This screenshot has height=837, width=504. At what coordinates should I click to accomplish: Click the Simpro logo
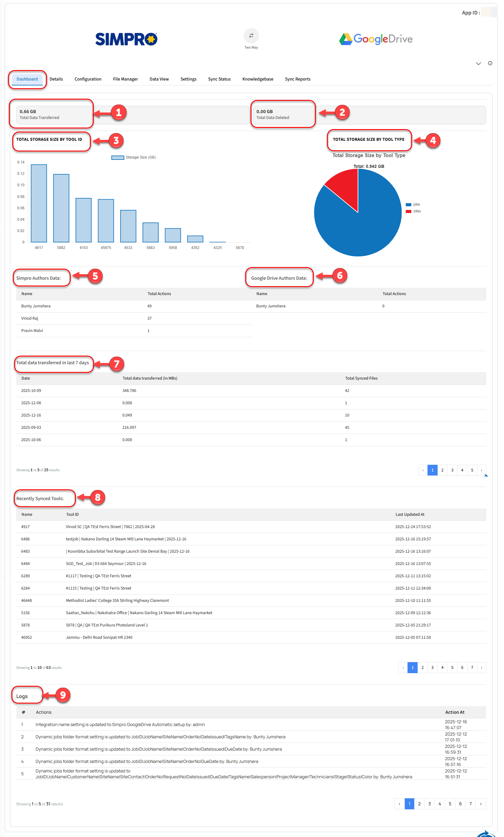126,39
